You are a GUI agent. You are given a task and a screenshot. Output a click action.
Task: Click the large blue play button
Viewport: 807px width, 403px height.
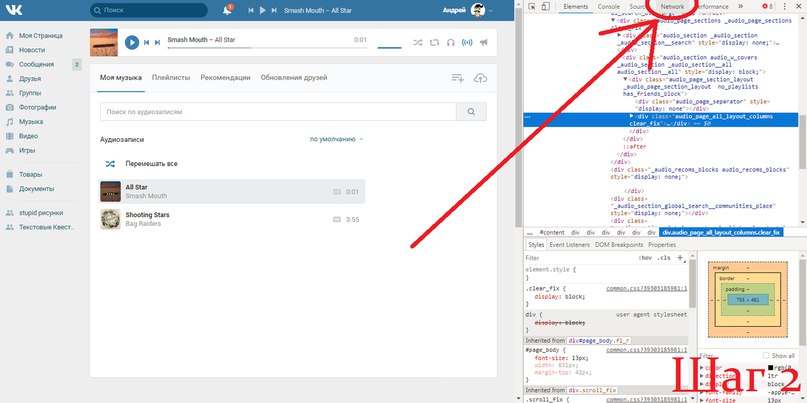(x=132, y=42)
